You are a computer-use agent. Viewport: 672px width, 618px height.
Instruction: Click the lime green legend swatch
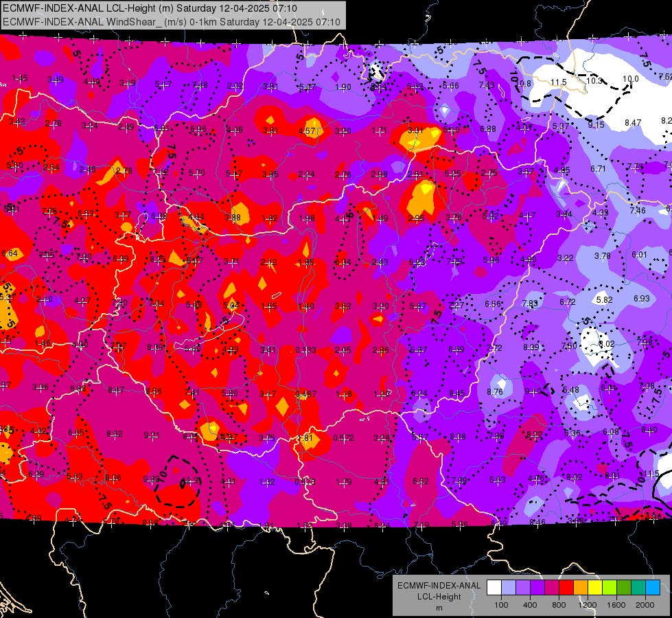point(610,588)
